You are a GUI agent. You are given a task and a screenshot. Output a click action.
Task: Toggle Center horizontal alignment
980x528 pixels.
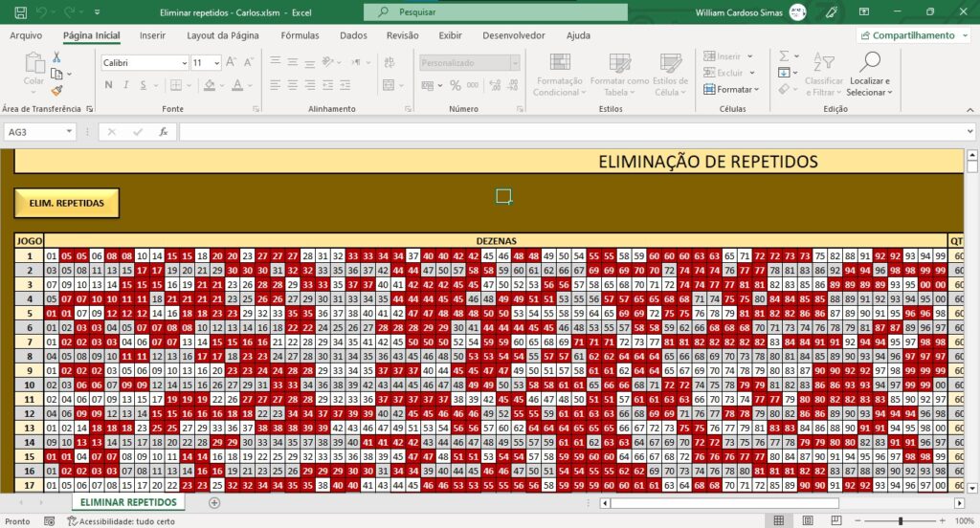point(293,85)
